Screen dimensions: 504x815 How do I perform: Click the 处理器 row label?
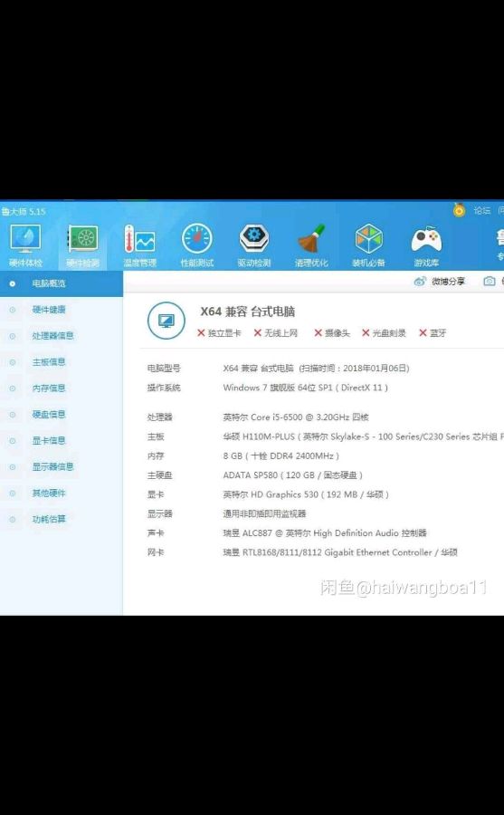point(159,417)
